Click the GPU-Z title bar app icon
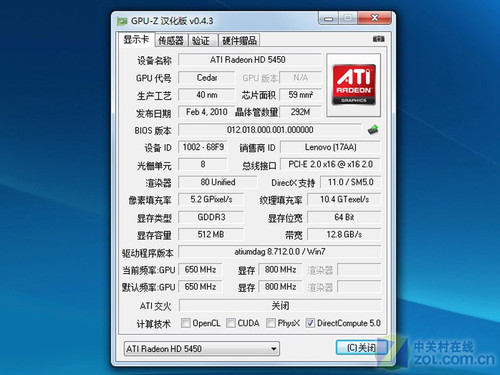Screen dimensions: 500x375 tap(122, 21)
